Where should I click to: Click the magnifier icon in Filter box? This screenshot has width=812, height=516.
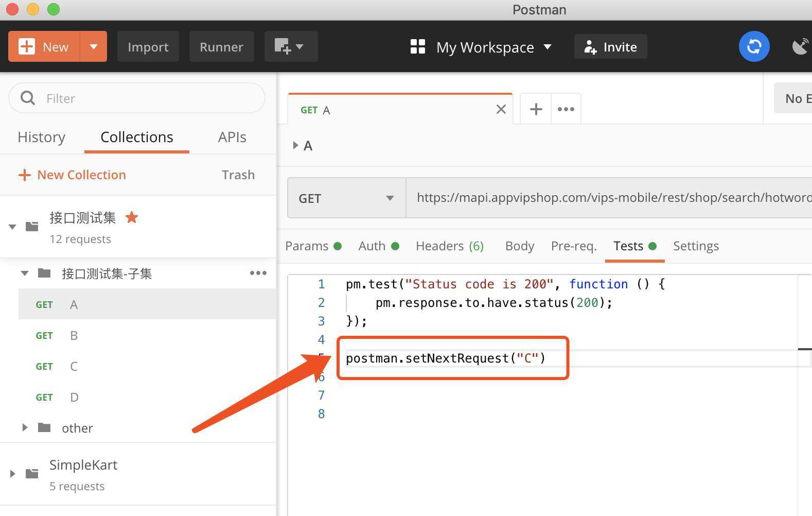click(28, 98)
